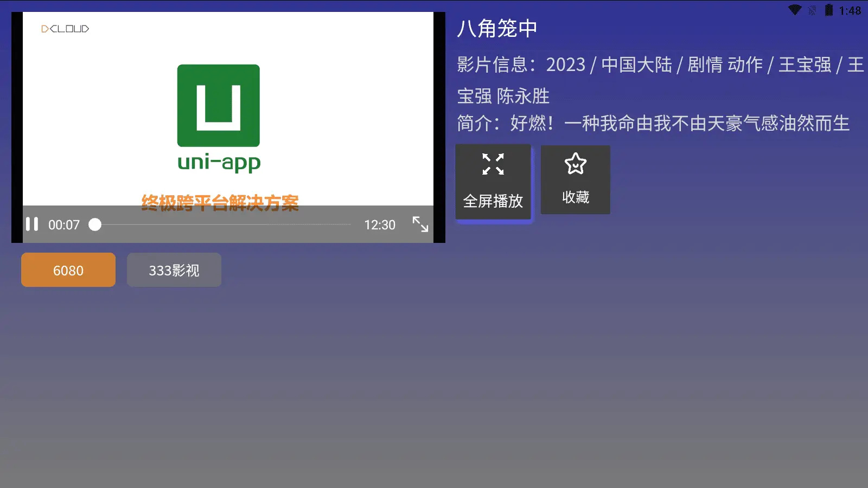This screenshot has height=488, width=868.
Task: Click the no-SIM signal icon in status bar
Action: tap(812, 10)
